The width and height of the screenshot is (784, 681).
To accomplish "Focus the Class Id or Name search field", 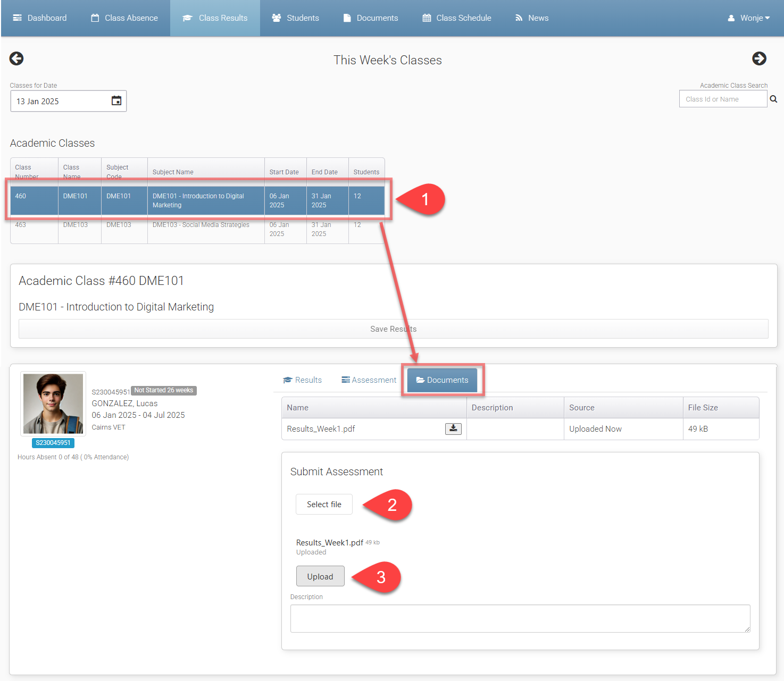I will [x=722, y=99].
